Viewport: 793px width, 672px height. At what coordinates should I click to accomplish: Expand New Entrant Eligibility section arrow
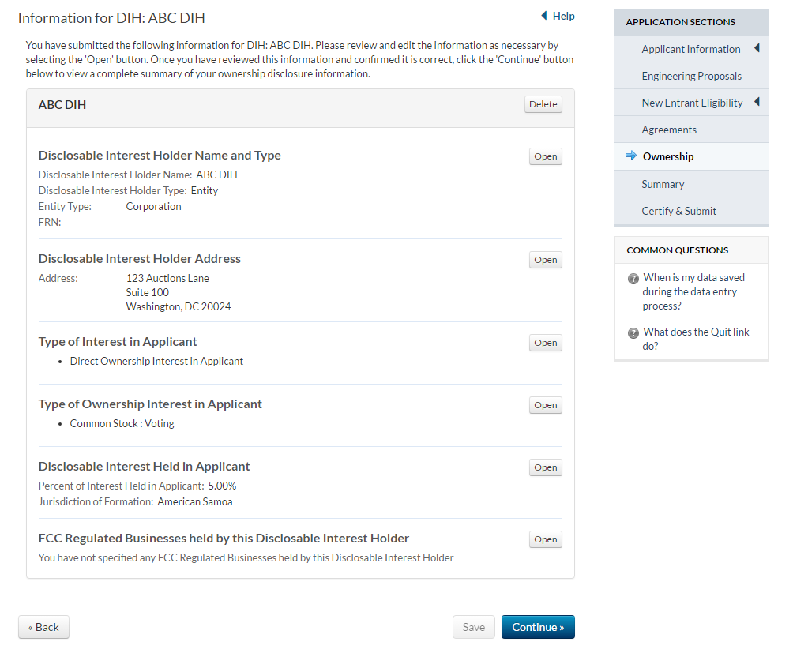click(x=757, y=103)
